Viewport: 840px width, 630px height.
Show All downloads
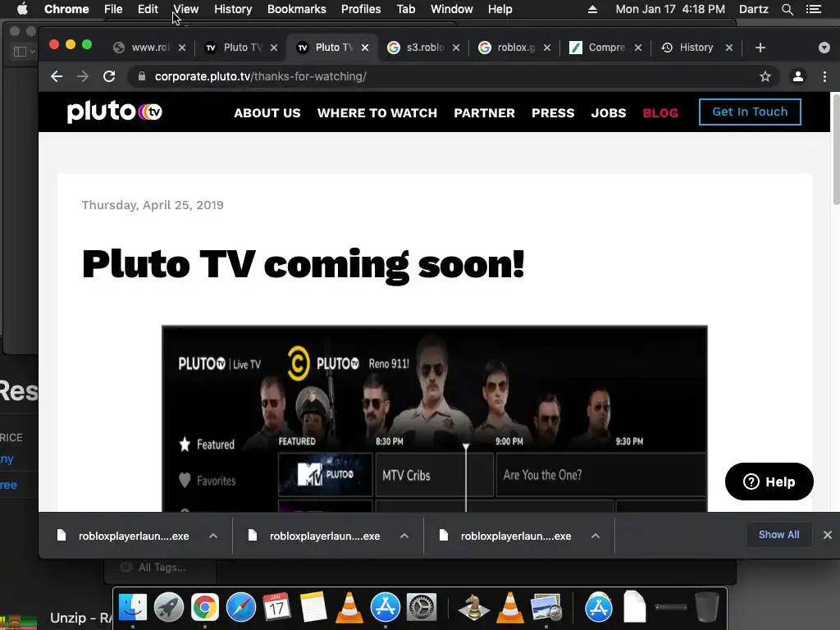[778, 535]
